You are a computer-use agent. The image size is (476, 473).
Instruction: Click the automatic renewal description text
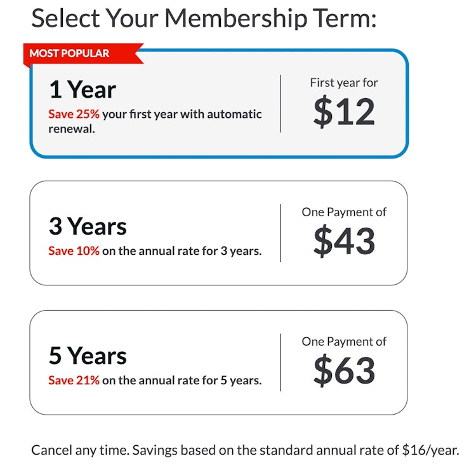(x=155, y=122)
